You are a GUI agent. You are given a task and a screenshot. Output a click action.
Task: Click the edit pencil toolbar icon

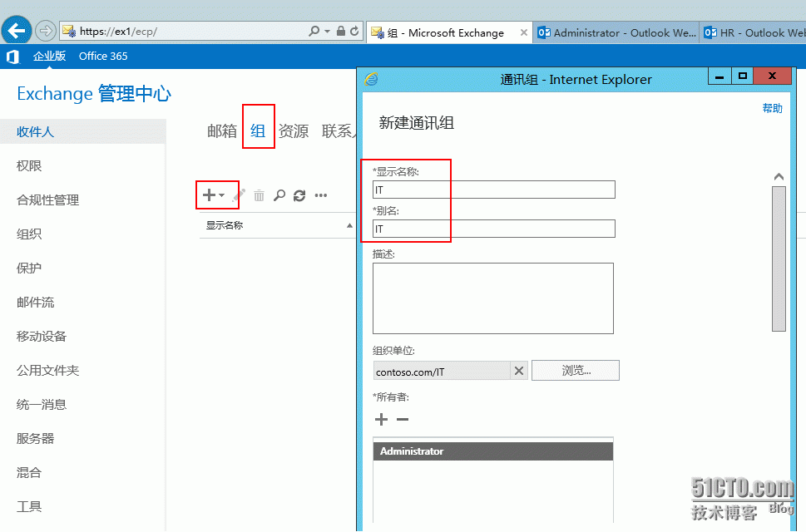[x=239, y=195]
